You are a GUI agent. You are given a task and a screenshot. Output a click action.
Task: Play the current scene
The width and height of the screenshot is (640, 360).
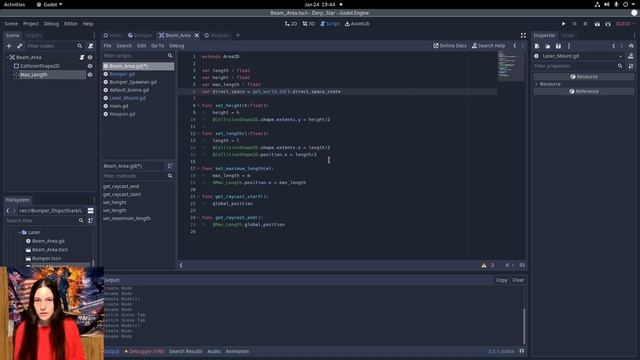pos(597,24)
